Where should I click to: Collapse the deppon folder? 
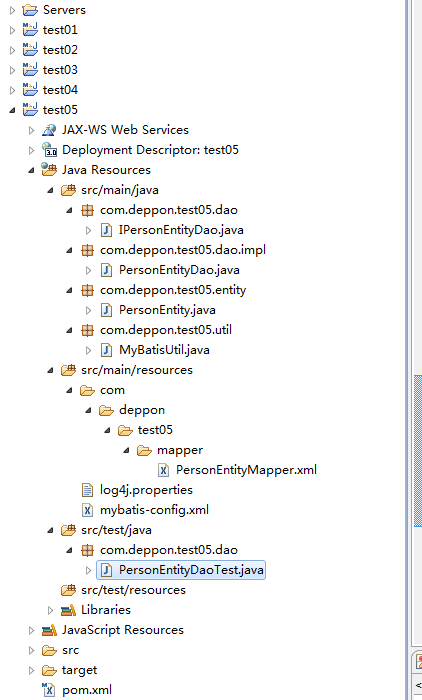coord(88,410)
